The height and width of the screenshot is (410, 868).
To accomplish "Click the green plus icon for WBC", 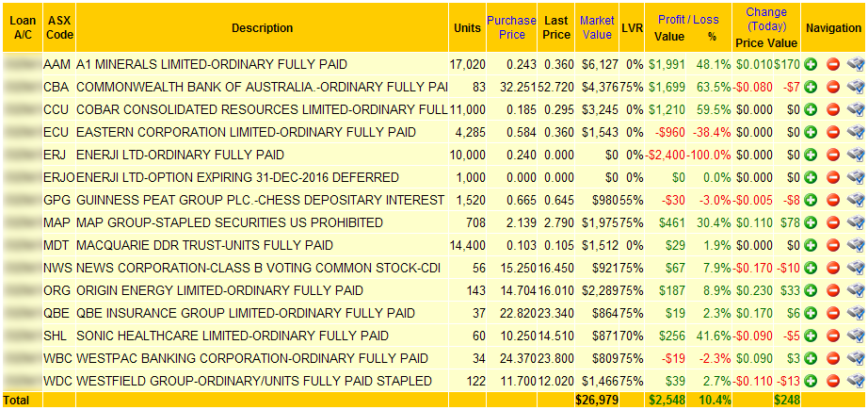I will 811,358.
